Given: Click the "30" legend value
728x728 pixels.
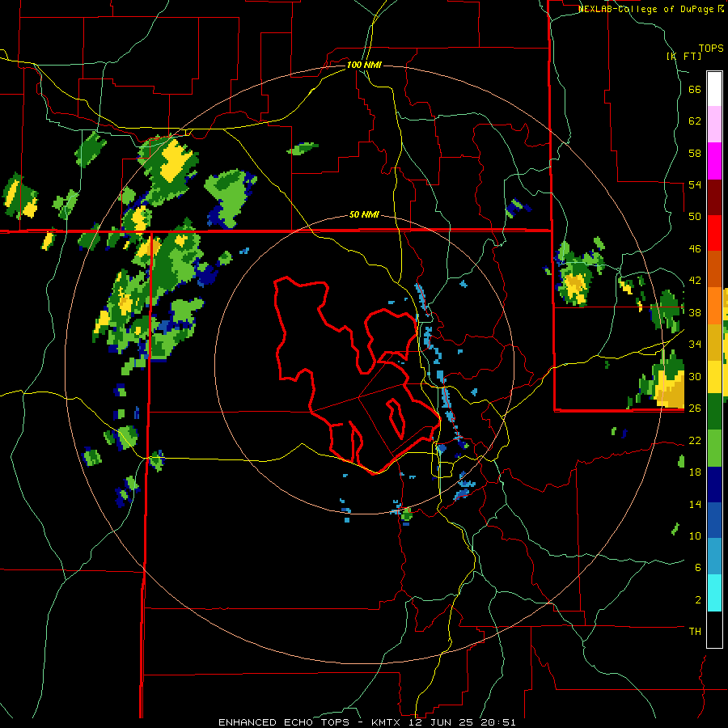Looking at the screenshot, I should 695,376.
